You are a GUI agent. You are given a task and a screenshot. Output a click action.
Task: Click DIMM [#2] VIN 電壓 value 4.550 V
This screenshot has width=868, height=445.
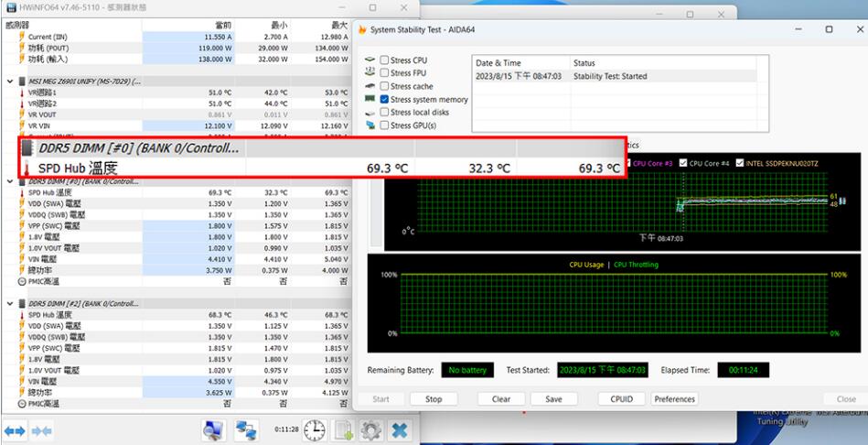[220, 381]
